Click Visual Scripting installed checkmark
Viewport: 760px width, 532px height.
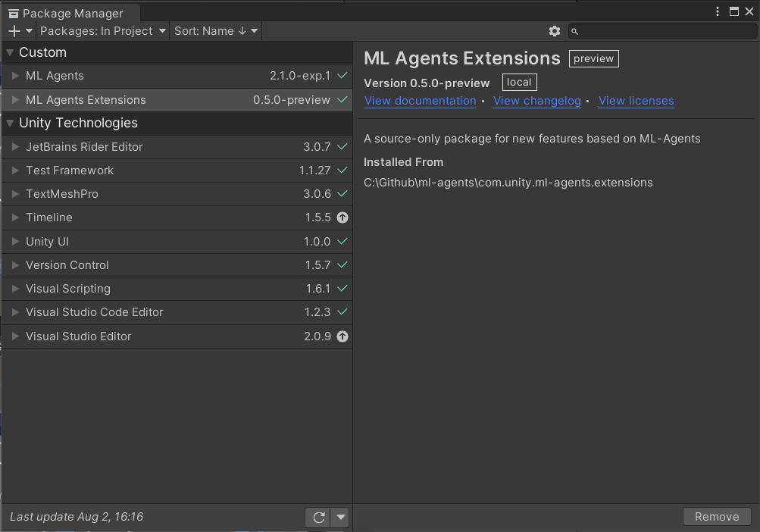point(342,289)
